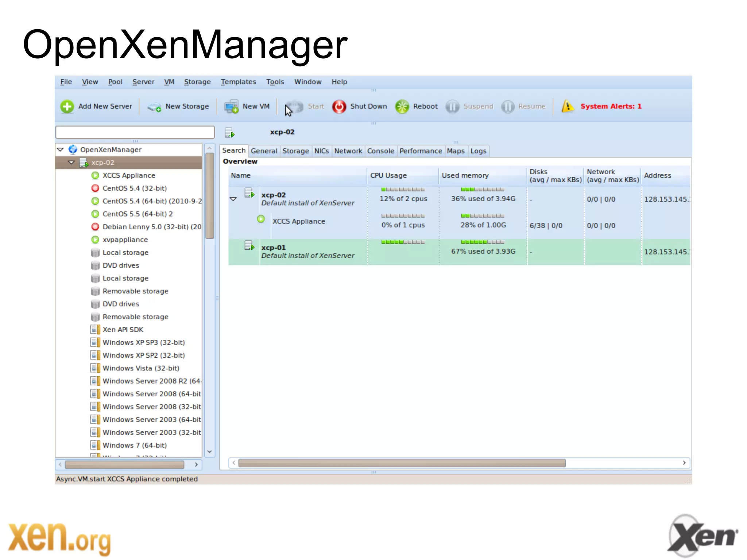Select Windows Server 2008 R2 template
The width and height of the screenshot is (747, 560).
pyautogui.click(x=152, y=381)
